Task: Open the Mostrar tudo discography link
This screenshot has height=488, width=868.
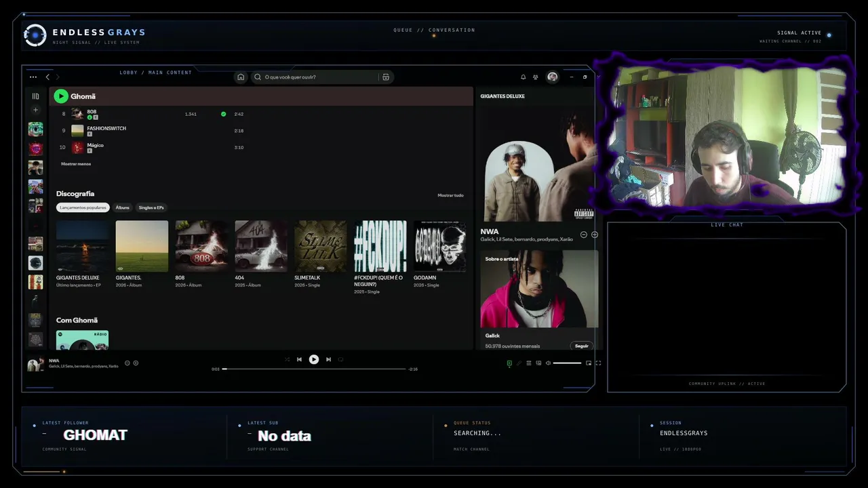Action: 450,195
